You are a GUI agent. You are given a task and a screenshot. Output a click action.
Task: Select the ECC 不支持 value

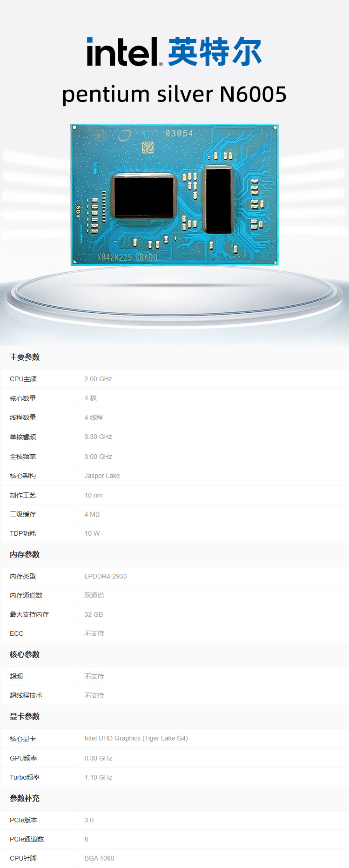coord(94,633)
